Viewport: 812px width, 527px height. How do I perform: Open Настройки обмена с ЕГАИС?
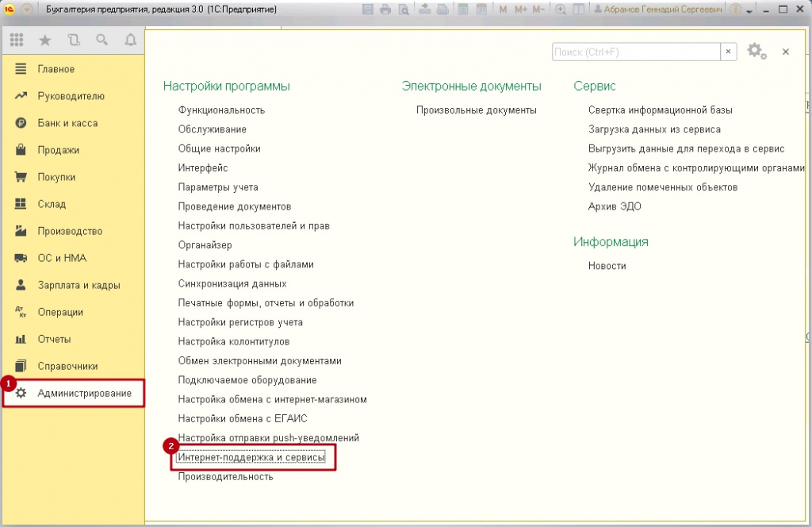point(243,419)
